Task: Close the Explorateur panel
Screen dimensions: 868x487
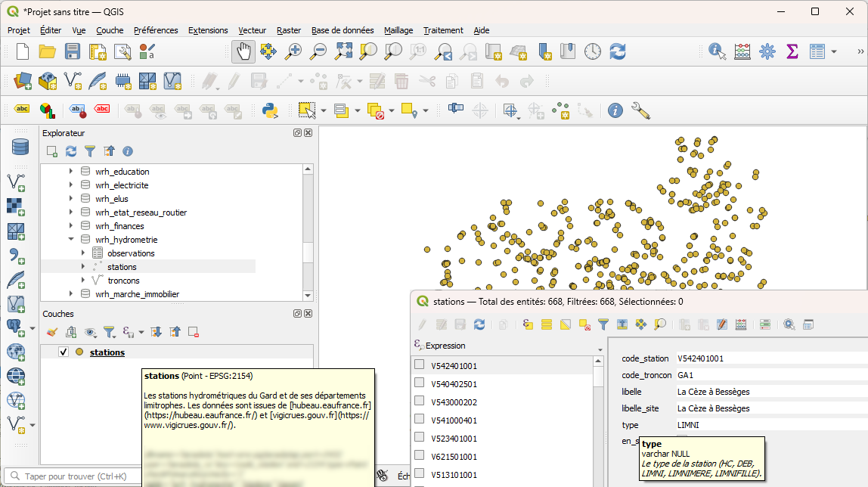Action: pos(308,133)
